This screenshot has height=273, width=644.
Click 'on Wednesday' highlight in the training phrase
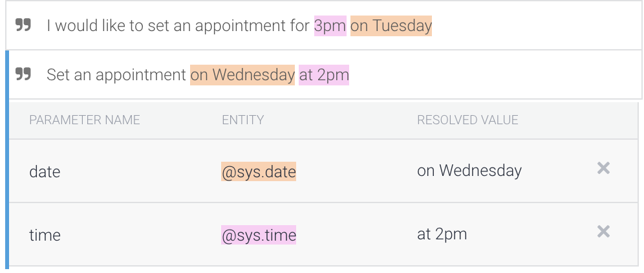[x=242, y=75]
